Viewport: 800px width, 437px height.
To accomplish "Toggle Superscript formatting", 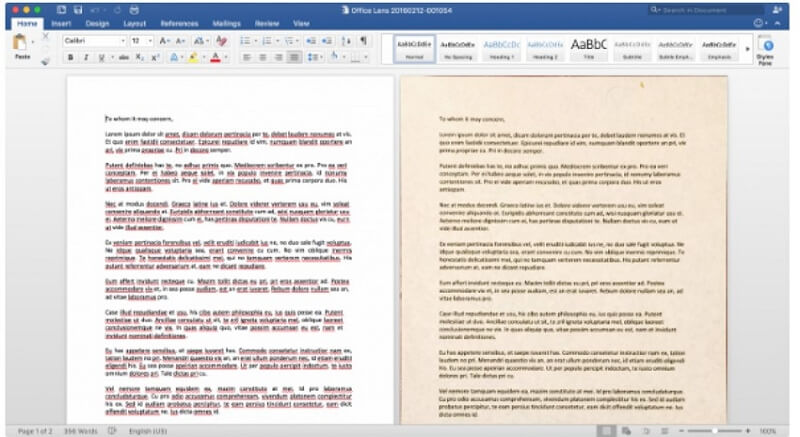I will [x=155, y=58].
